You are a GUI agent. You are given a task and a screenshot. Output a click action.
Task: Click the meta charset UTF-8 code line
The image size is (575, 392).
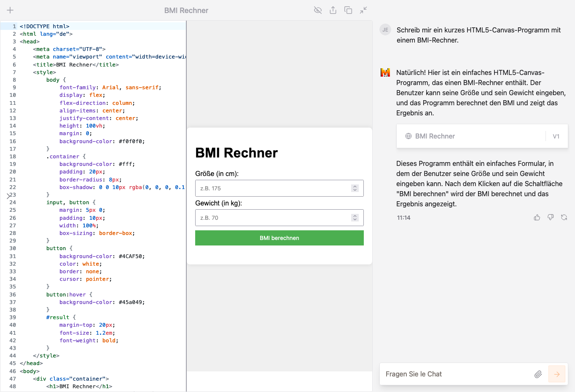click(x=69, y=49)
